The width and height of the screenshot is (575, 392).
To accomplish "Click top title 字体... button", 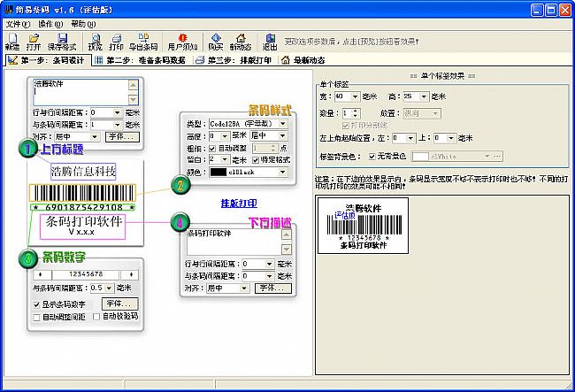I will tap(122, 137).
